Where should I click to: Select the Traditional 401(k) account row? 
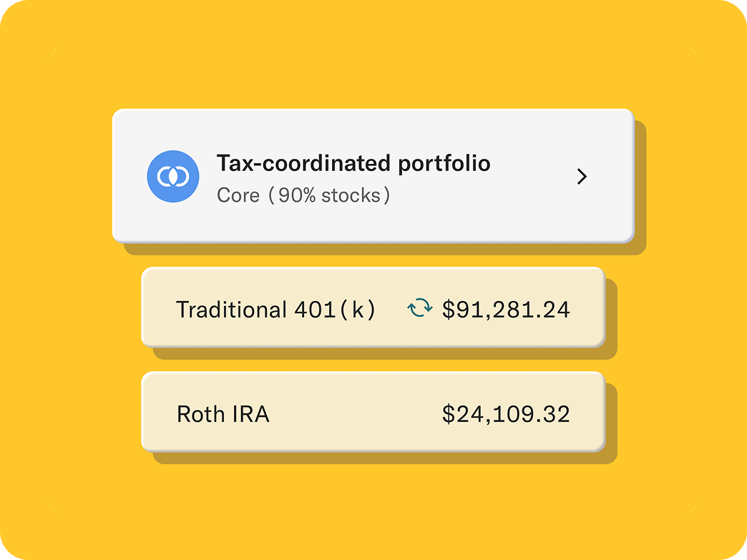point(372,309)
